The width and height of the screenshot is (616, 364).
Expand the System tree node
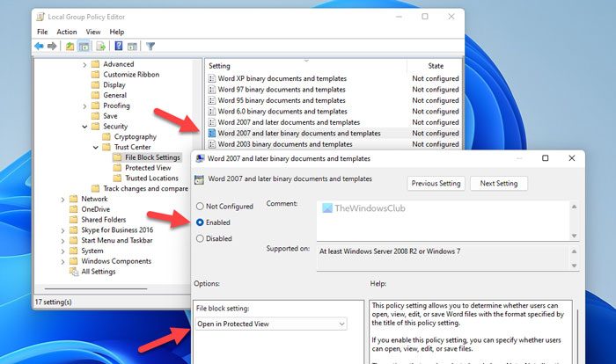[x=62, y=251]
